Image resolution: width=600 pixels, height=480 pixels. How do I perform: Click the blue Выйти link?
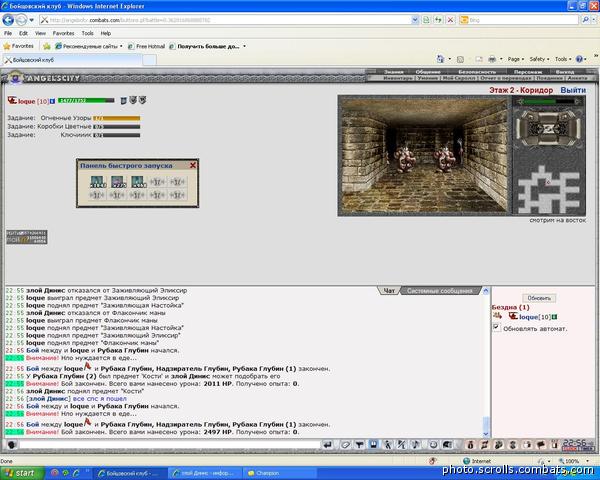click(573, 90)
